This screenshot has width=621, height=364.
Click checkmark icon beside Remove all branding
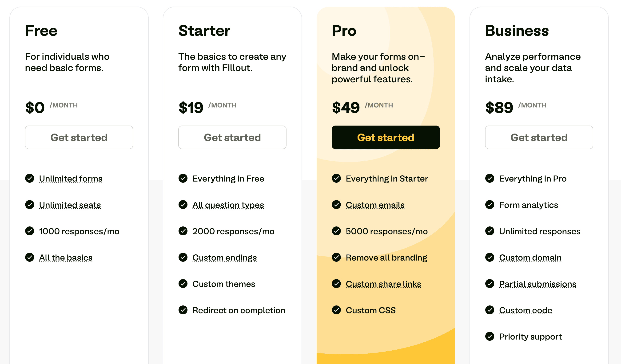(x=336, y=257)
